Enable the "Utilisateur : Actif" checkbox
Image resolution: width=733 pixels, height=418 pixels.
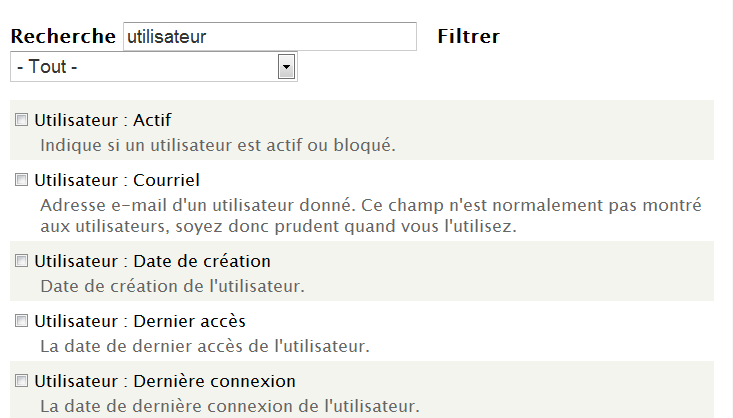21,120
